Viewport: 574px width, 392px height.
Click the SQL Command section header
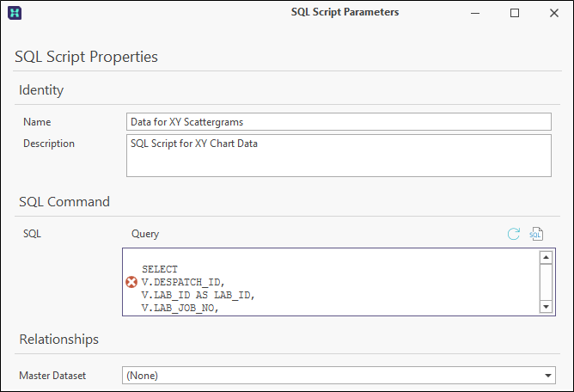[64, 202]
